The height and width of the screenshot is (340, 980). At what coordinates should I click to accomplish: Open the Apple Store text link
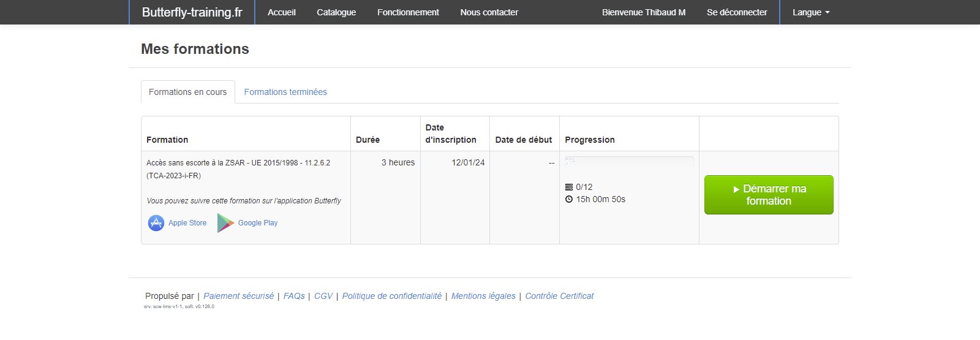click(x=187, y=223)
